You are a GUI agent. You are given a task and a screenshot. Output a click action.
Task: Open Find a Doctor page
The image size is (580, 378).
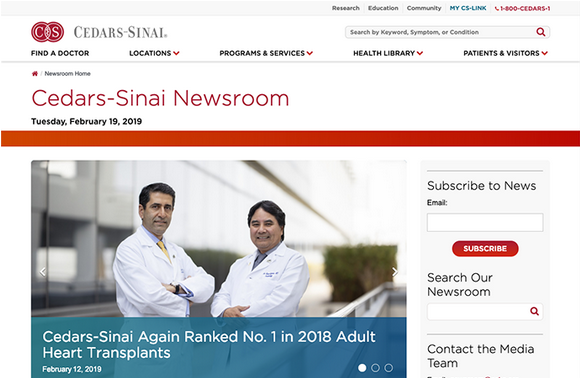60,53
